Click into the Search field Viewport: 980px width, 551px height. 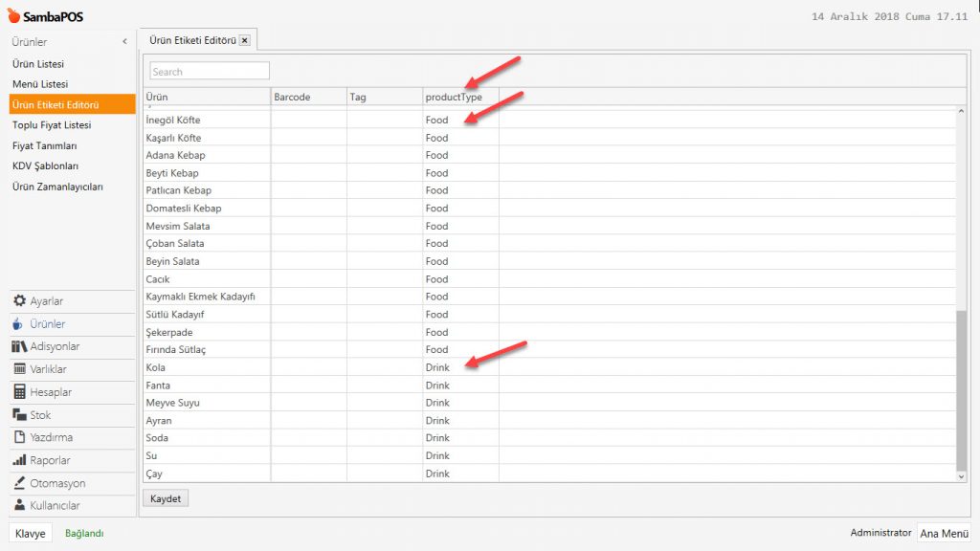210,72
